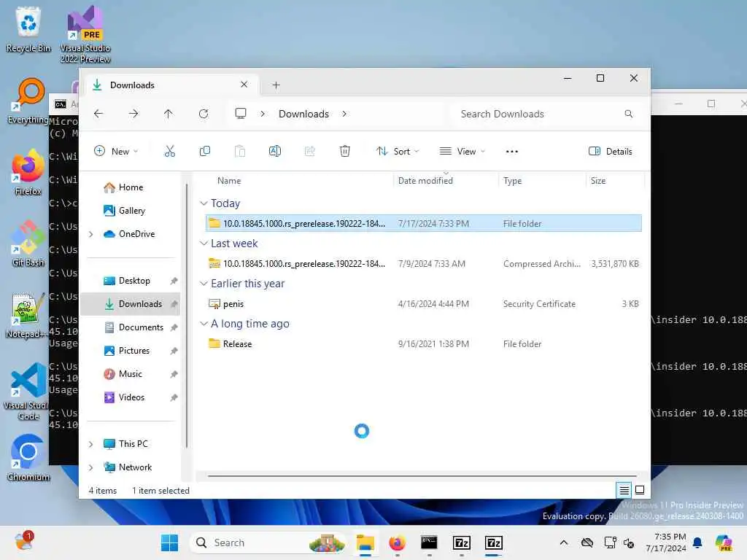Screen dimensions: 747x560
Task: Open Visual Studio 2022 Preview shortcut
Action: tap(85, 35)
